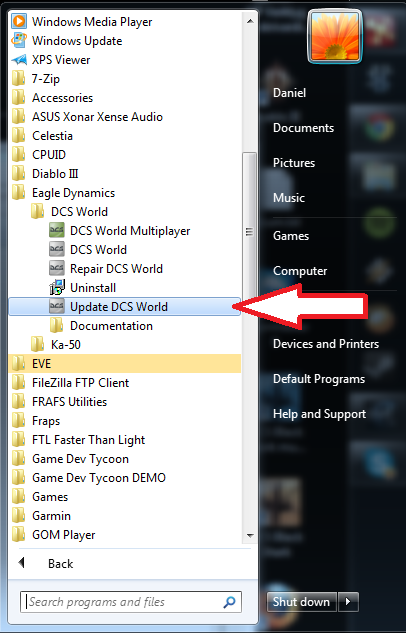Open Computer from the right pane

point(300,271)
